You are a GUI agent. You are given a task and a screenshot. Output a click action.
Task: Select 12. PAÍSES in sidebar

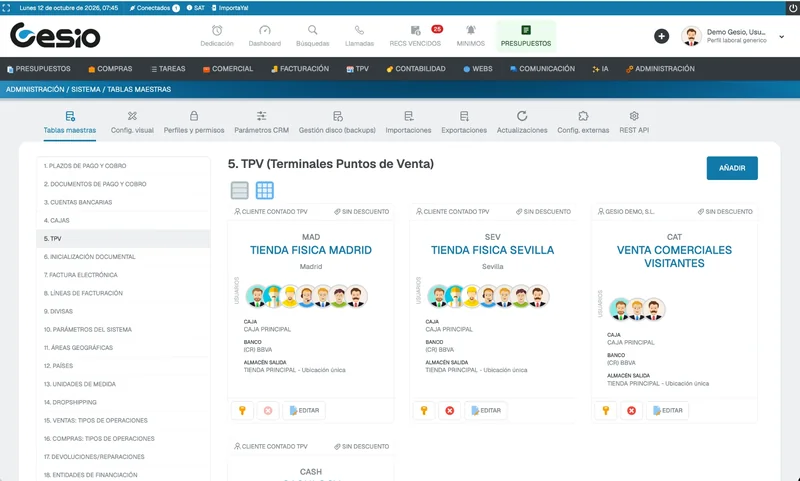coord(123,366)
